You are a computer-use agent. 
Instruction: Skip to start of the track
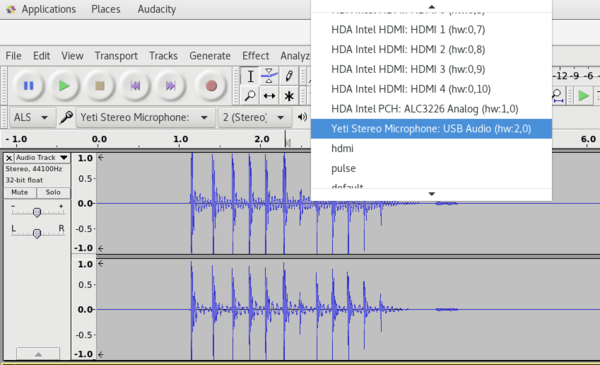pyautogui.click(x=135, y=86)
